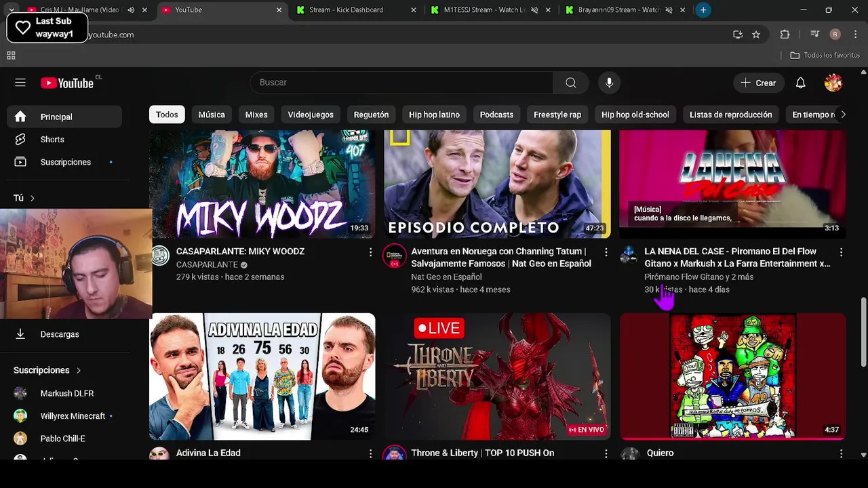
Task: Open a new browser tab
Action: tap(703, 10)
